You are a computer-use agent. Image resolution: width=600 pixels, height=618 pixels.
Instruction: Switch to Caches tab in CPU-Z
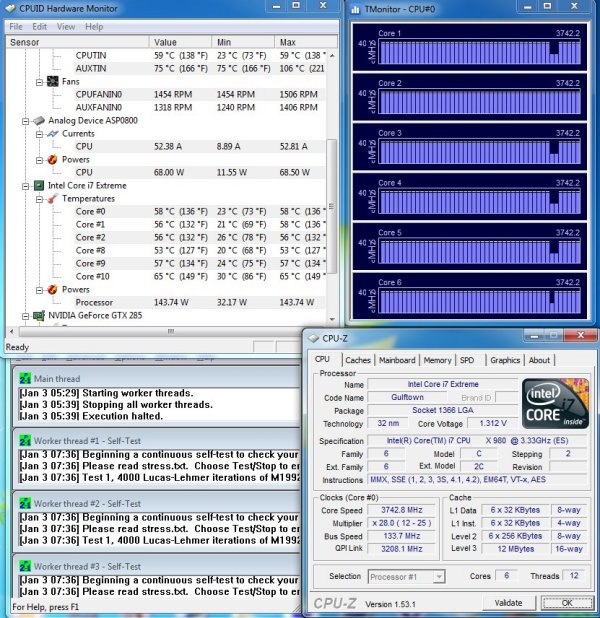tap(358, 360)
